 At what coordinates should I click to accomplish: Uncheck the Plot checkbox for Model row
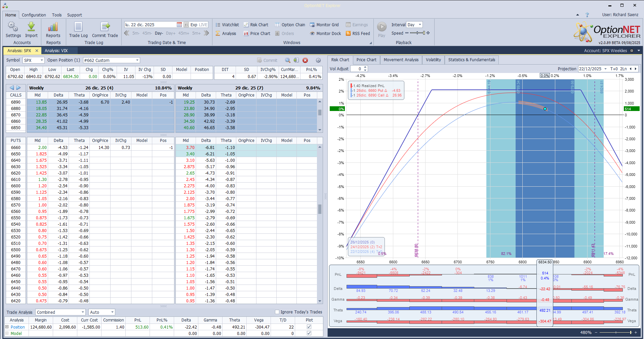309,333
